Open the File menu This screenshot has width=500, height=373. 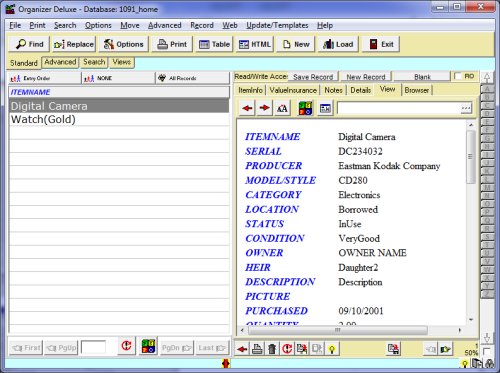coord(15,25)
